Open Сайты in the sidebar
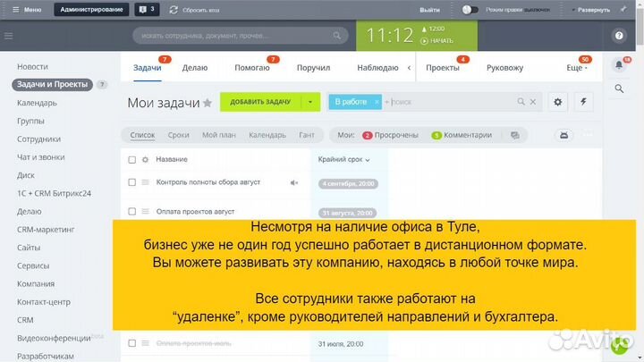Viewport: 644px width, 362px height. tap(29, 247)
